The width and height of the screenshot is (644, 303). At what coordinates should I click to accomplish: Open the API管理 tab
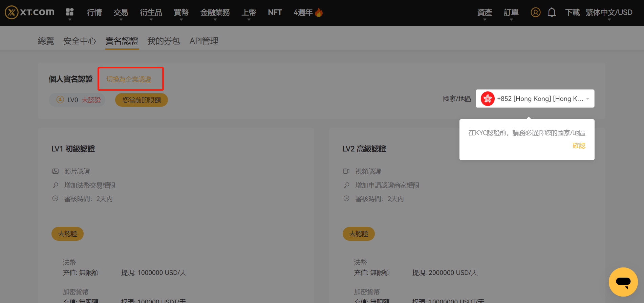(204, 41)
